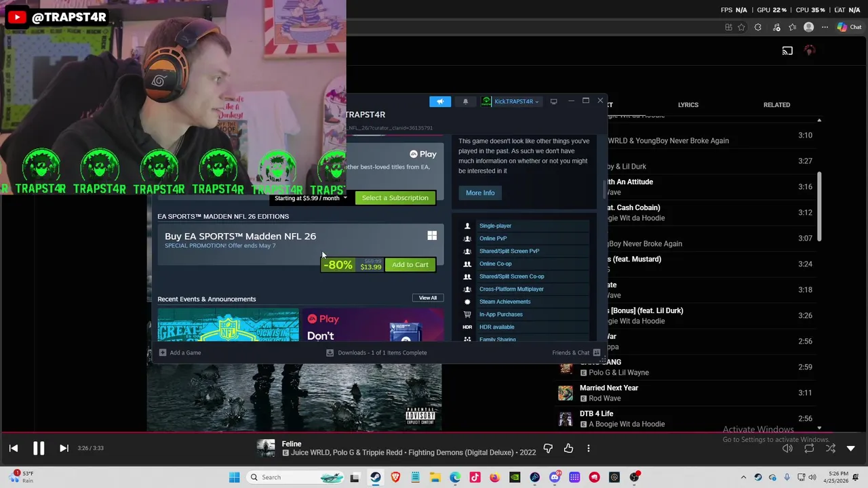Click the shopping cart icon beside In-App Purchases
868x488 pixels.
[x=467, y=314]
